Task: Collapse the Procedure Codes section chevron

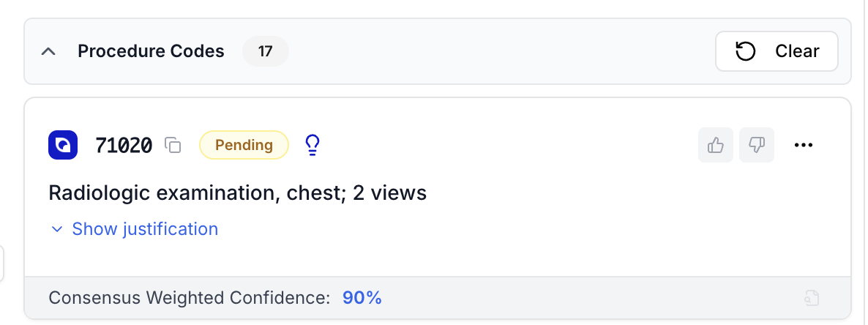Action: 49,52
